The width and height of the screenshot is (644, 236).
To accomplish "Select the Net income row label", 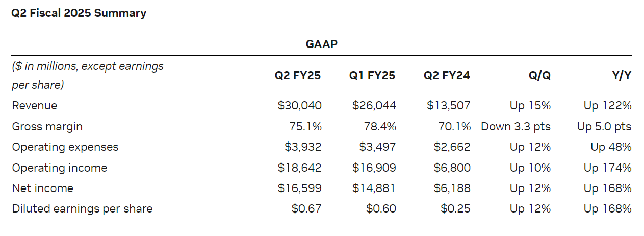I will pyautogui.click(x=43, y=188).
